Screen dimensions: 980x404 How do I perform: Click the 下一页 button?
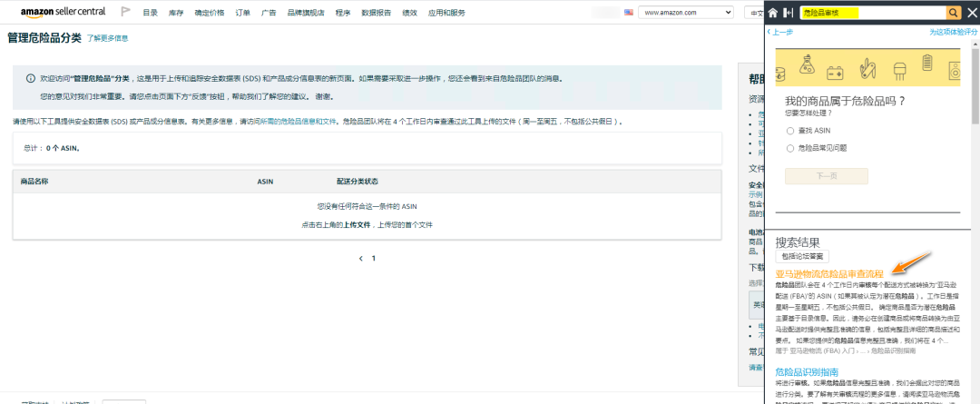[827, 176]
